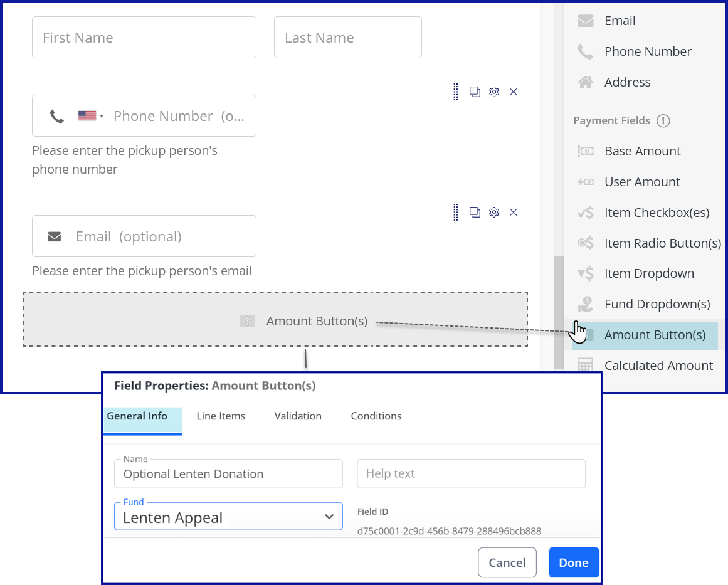Image resolution: width=728 pixels, height=585 pixels.
Task: Open settings gear for the Email field
Action: 494,213
